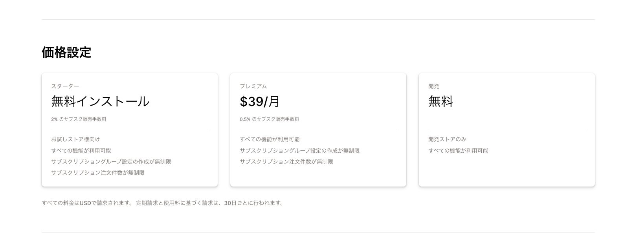Click the 開発ストアのみ feature line
644x238 pixels.
[448, 139]
